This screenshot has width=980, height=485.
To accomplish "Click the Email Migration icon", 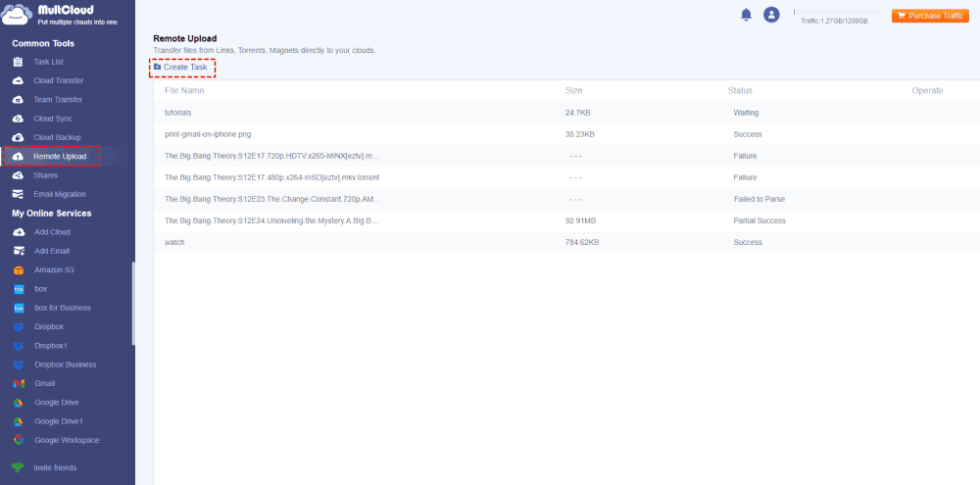I will point(19,194).
